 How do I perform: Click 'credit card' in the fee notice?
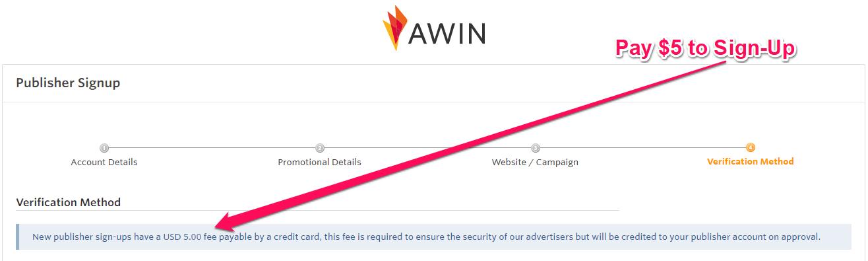click(x=296, y=237)
